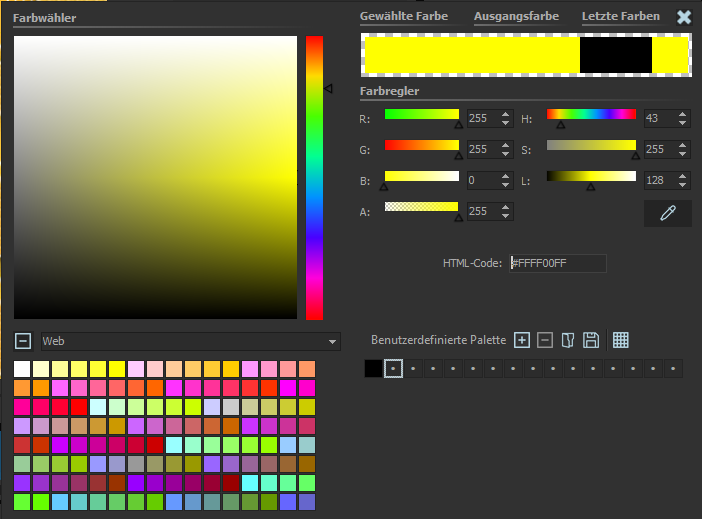This screenshot has width=702, height=519.
Task: Close the color picker dialog
Action: pos(684,17)
